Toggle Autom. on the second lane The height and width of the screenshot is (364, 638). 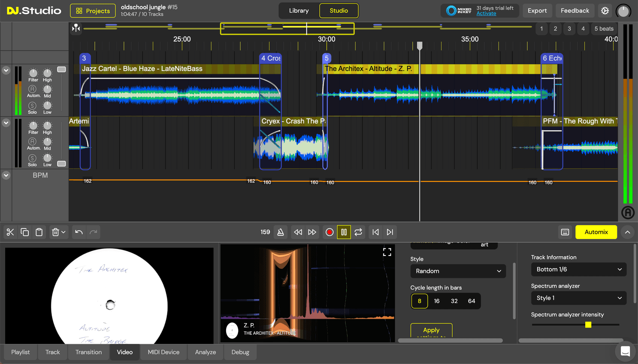32,141
